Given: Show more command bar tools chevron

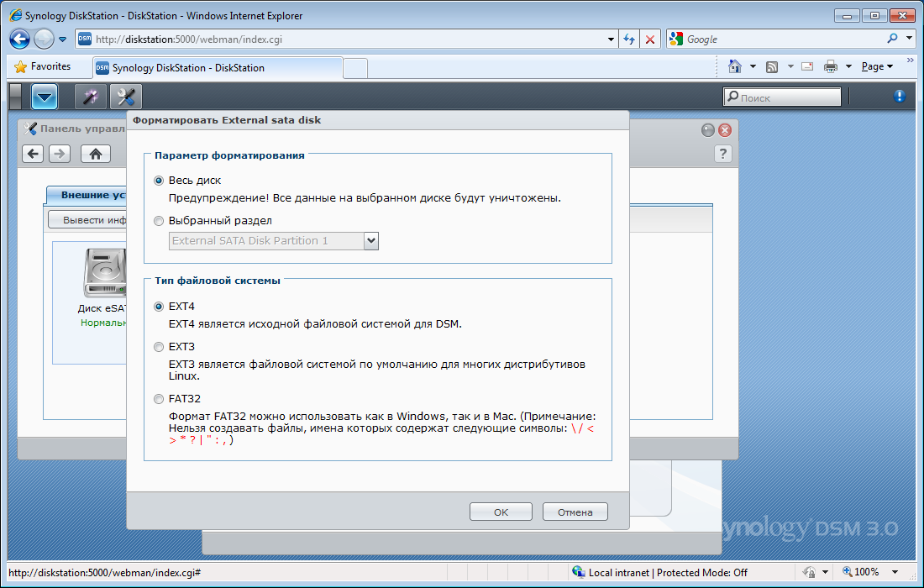Looking at the screenshot, I should pyautogui.click(x=910, y=60).
